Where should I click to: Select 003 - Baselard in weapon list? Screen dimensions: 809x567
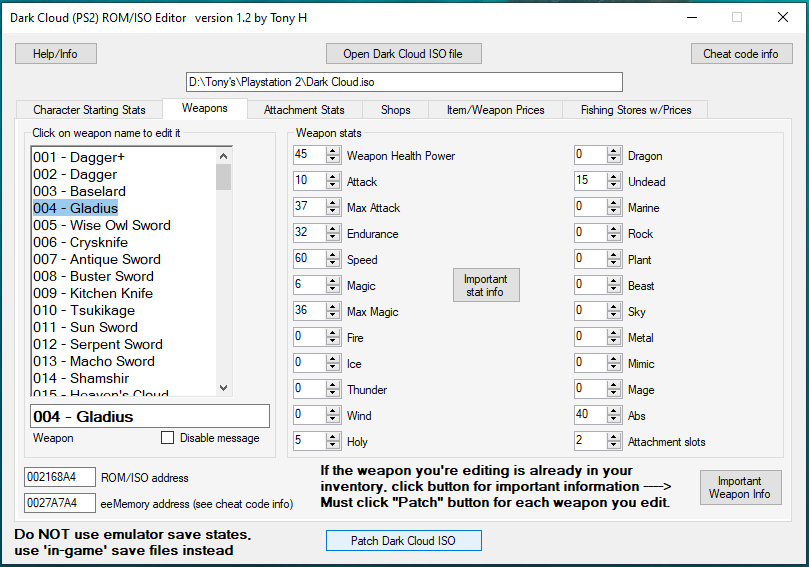pyautogui.click(x=79, y=191)
